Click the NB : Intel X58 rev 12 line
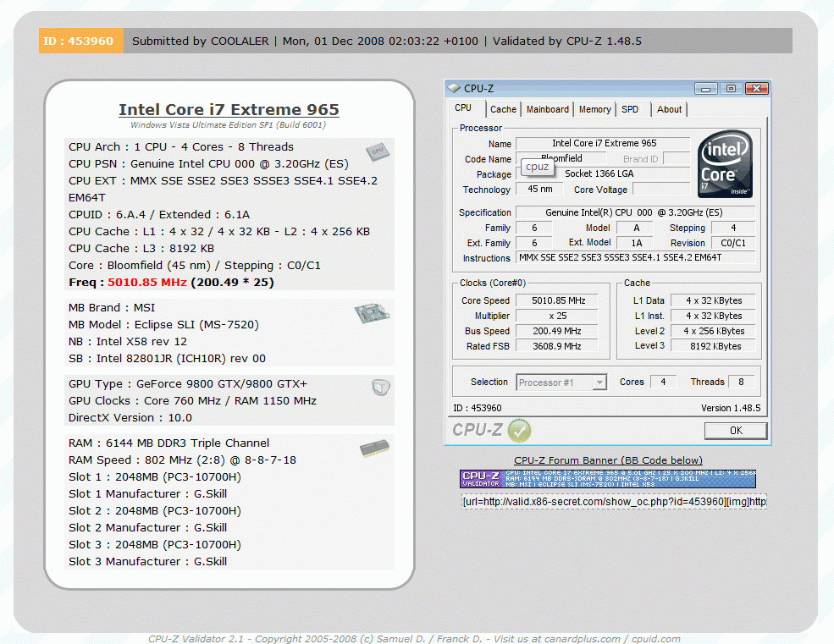834x644 pixels. 128,341
